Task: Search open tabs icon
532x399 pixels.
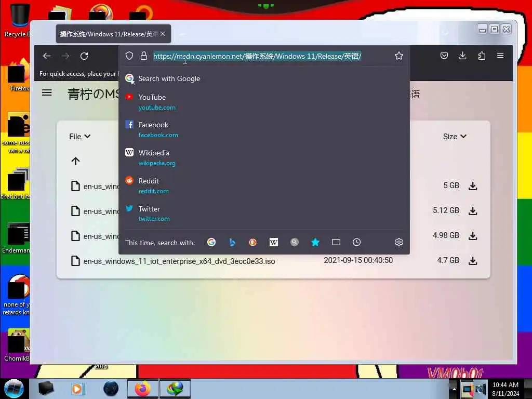Action: pos(336,242)
